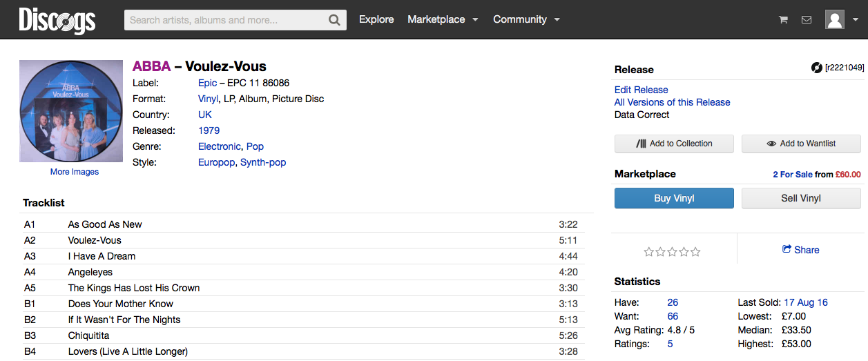Open the shopping cart icon

pyautogui.click(x=783, y=20)
